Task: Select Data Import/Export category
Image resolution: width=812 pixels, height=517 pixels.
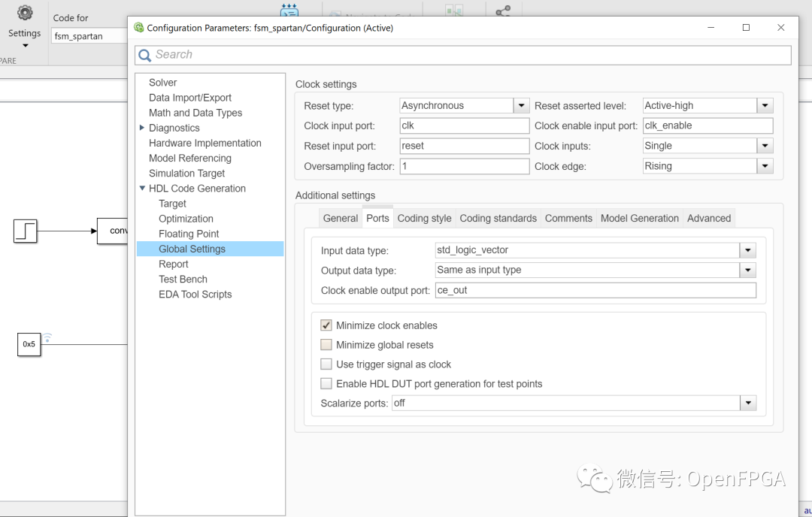Action: 190,98
